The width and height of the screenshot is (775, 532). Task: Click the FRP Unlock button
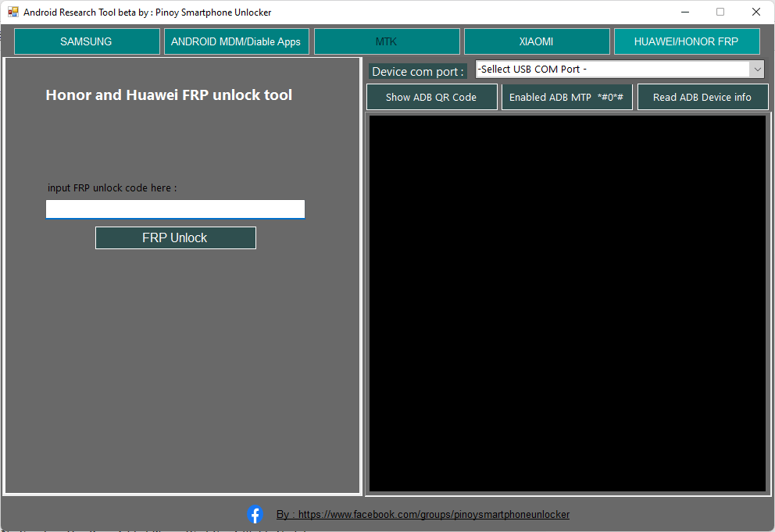175,237
